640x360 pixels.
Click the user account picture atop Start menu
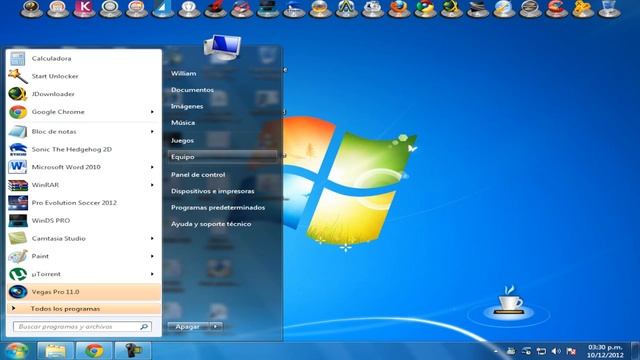point(222,47)
